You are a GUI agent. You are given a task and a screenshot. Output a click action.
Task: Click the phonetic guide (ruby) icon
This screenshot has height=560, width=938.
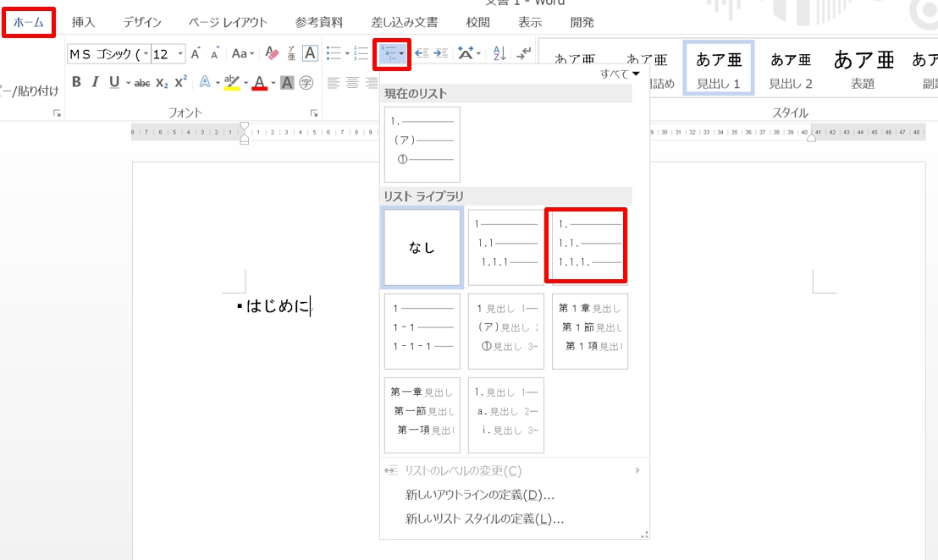[x=291, y=54]
